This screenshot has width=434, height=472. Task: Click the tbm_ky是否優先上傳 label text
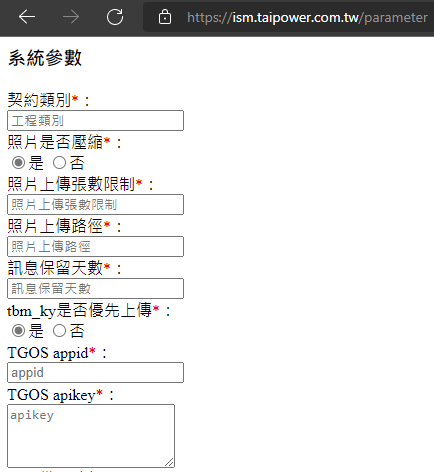pyautogui.click(x=79, y=310)
